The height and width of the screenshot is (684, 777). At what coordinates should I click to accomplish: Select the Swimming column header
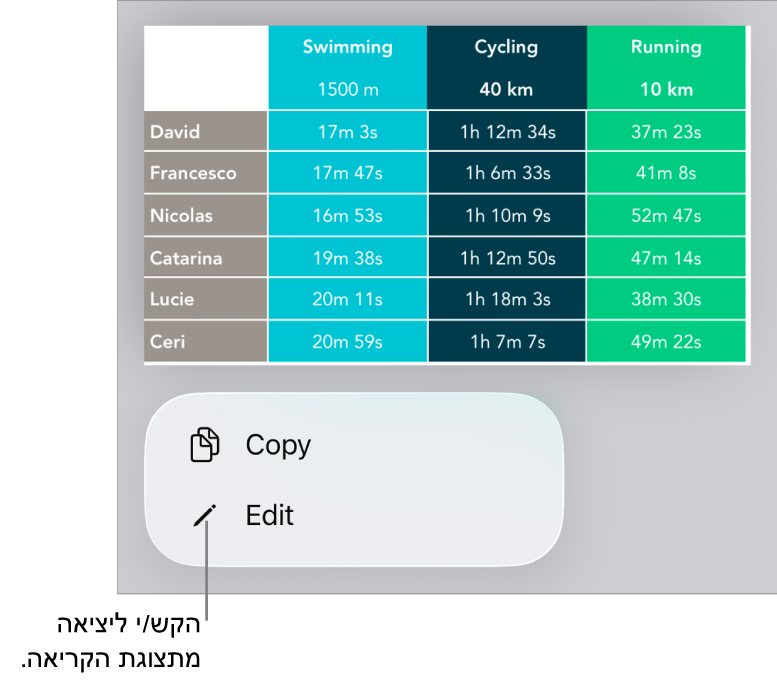point(347,47)
